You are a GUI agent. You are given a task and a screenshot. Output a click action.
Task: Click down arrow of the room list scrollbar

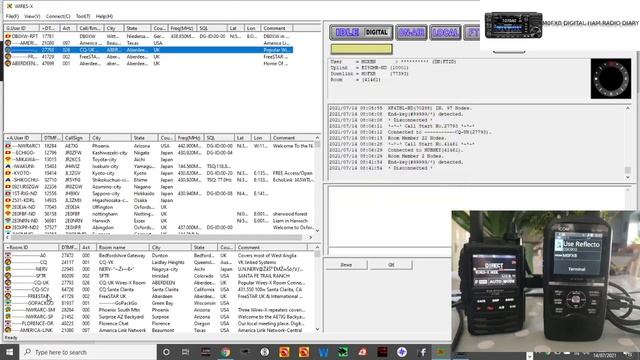(x=317, y=329)
